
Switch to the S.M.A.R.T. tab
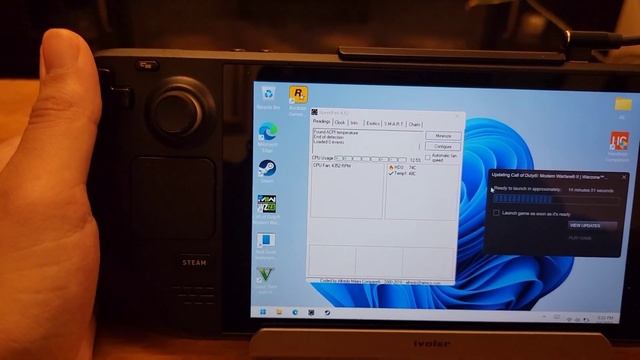click(394, 124)
